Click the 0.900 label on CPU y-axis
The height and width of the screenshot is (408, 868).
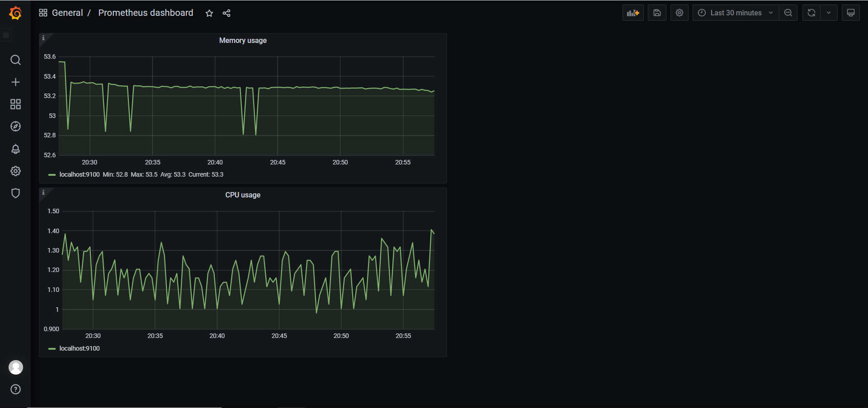52,329
